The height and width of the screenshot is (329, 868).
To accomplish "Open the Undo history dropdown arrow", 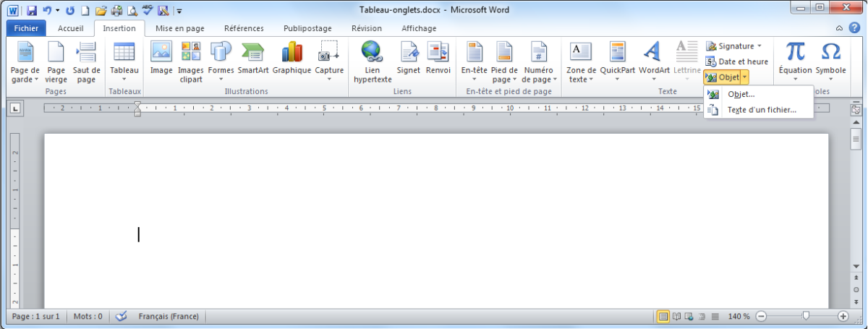I will pos(57,11).
